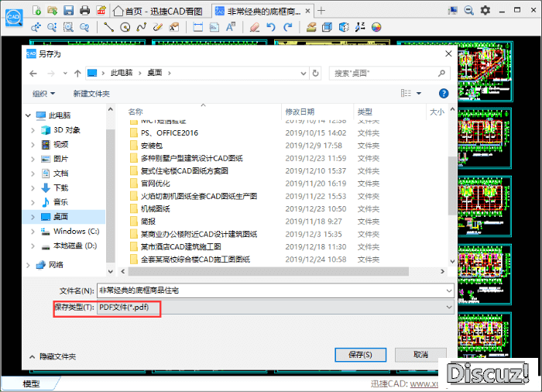Click the print icon in top toolbar
542x392 pixels.
click(x=84, y=10)
